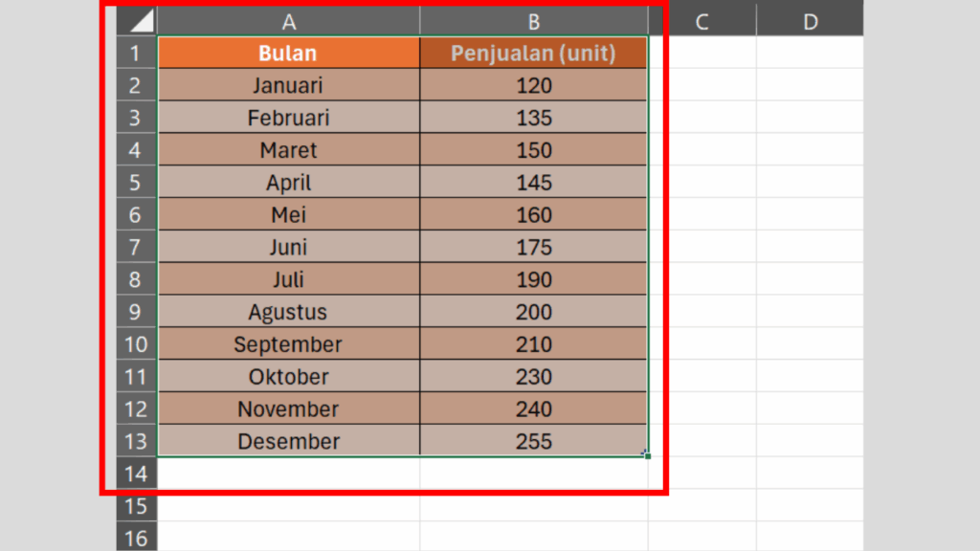Select row 7 header

136,247
